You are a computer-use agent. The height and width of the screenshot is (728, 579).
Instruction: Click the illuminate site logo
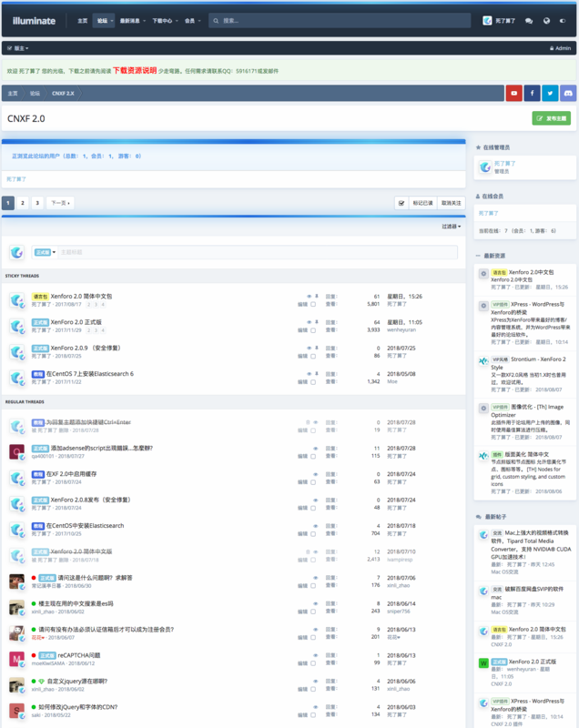(34, 21)
